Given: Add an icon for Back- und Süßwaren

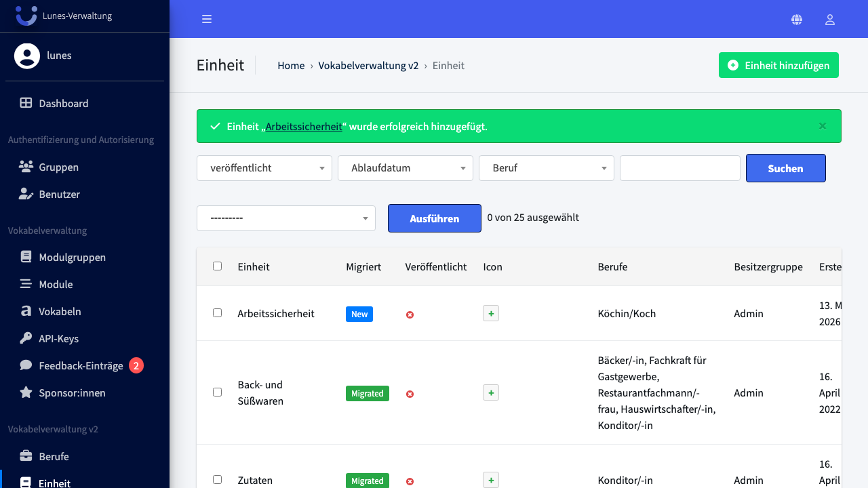Looking at the screenshot, I should [491, 392].
